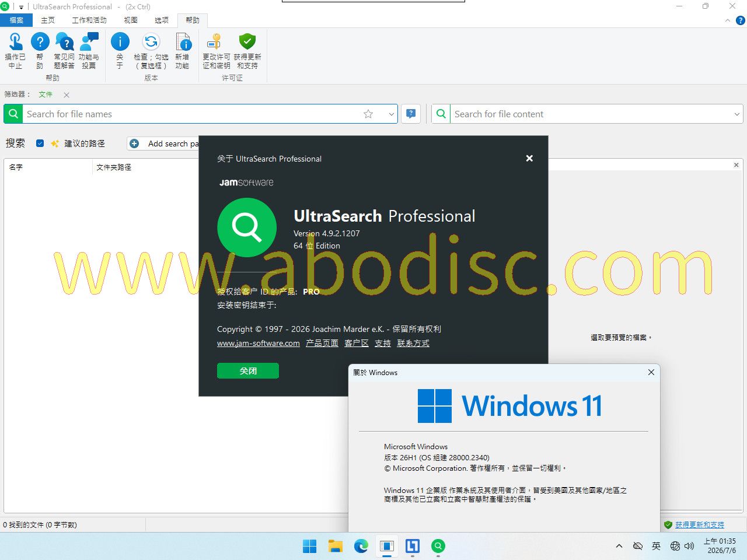Viewport: 747px width, 560px height.
Task: Click the favorites star in file name search
Action: [368, 114]
